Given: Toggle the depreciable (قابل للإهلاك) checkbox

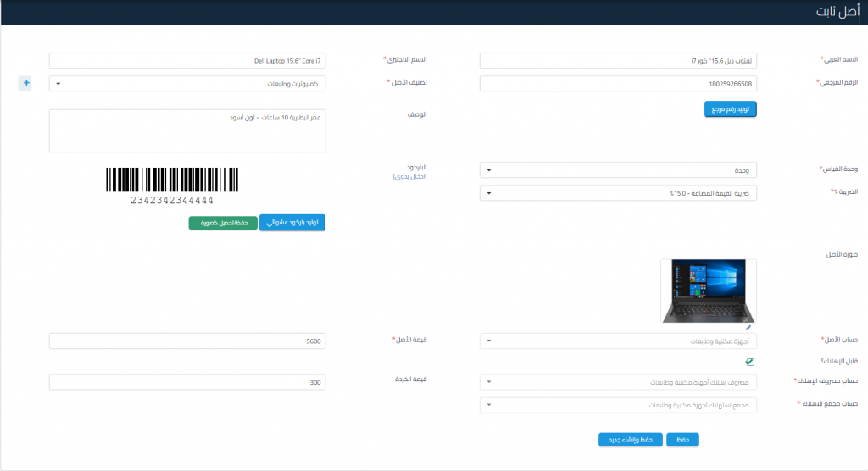Looking at the screenshot, I should click(749, 362).
